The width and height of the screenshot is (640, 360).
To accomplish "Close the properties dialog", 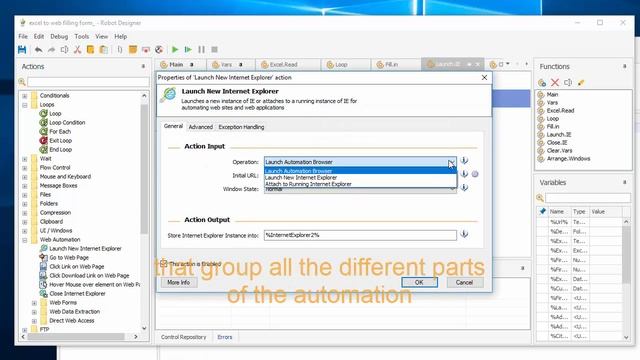I will (484, 77).
